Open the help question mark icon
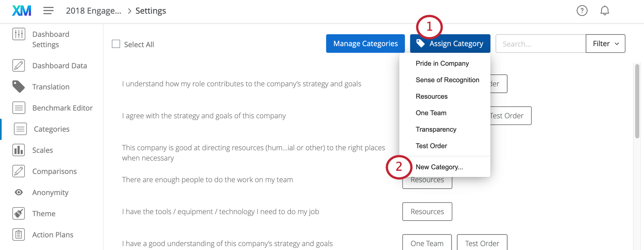This screenshot has width=644, height=250. 582,11
